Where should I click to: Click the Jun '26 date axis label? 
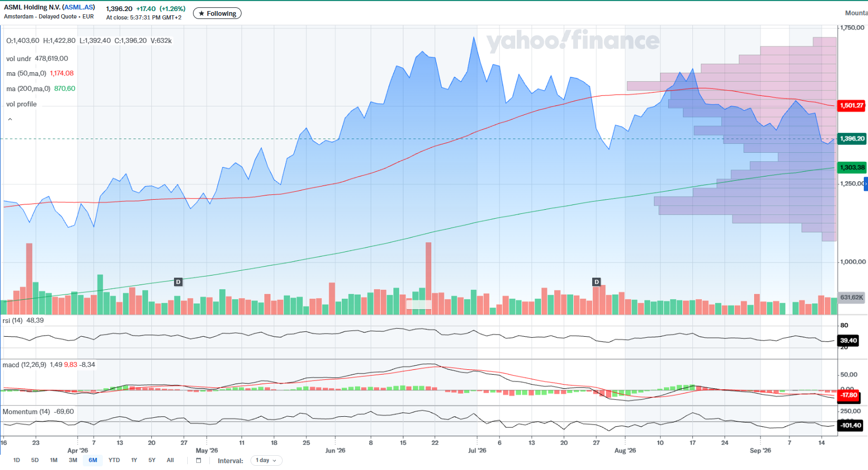(x=335, y=451)
